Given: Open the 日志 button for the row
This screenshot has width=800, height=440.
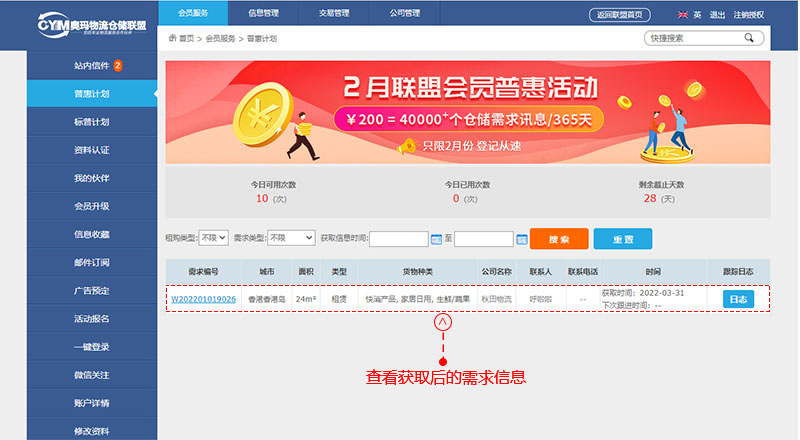Looking at the screenshot, I should point(737,298).
